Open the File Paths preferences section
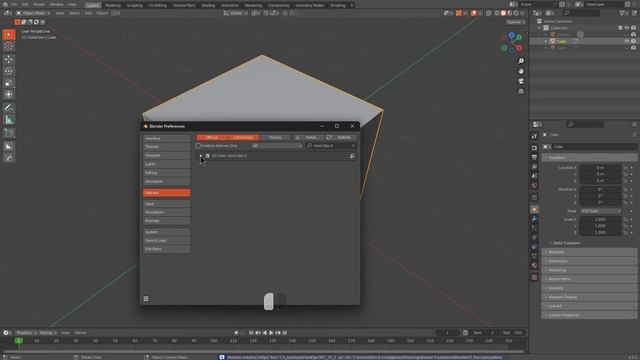 pos(167,249)
